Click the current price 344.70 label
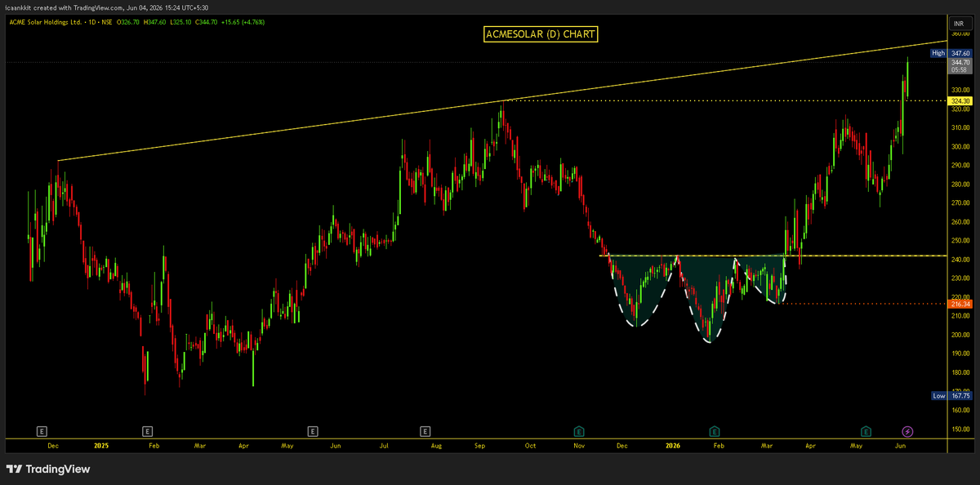This screenshot has width=980, height=485. pyautogui.click(x=960, y=62)
